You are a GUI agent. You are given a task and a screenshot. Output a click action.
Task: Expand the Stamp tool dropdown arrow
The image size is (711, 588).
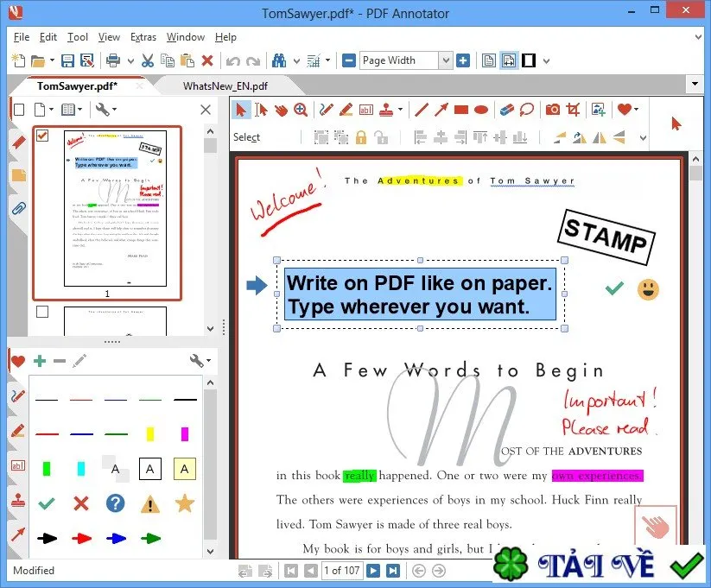pyautogui.click(x=400, y=110)
